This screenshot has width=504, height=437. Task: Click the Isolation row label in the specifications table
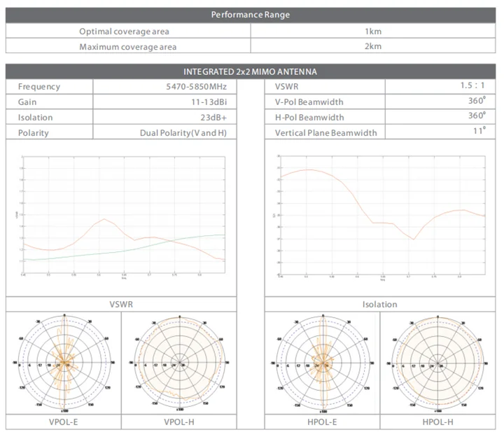36,118
